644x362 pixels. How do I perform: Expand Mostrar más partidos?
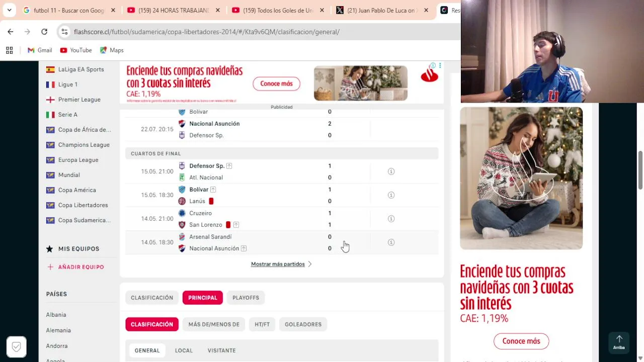pos(281,264)
